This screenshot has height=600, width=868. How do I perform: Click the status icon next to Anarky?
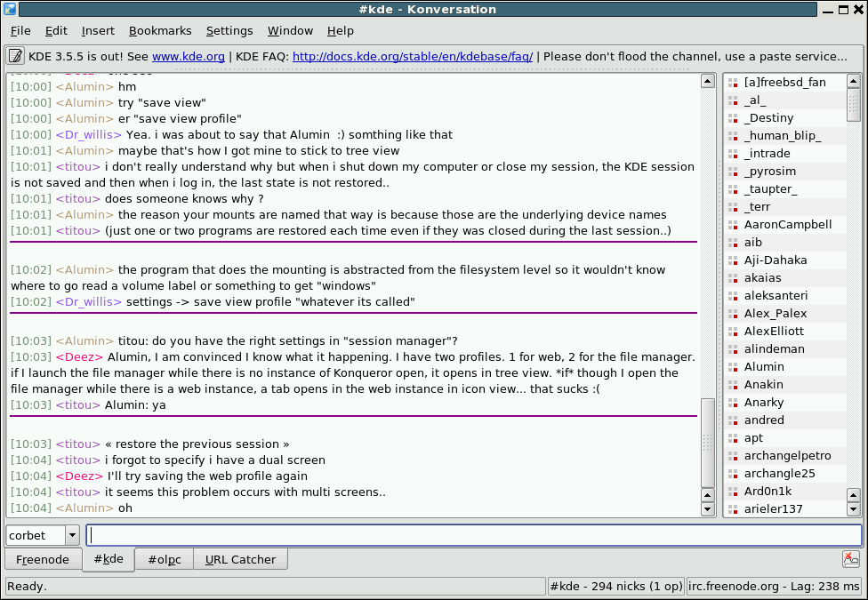tap(733, 402)
